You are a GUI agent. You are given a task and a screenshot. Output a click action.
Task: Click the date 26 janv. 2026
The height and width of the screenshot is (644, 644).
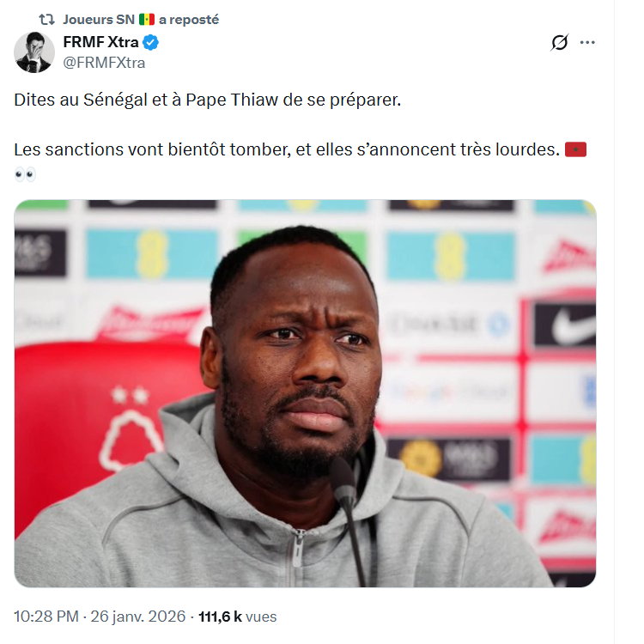140,617
